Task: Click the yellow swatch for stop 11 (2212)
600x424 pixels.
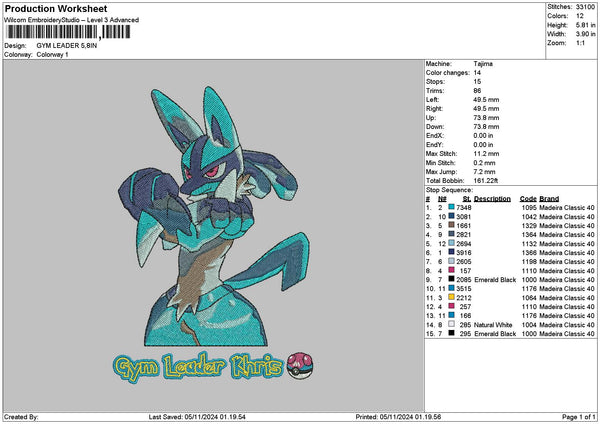Action: 452,297
